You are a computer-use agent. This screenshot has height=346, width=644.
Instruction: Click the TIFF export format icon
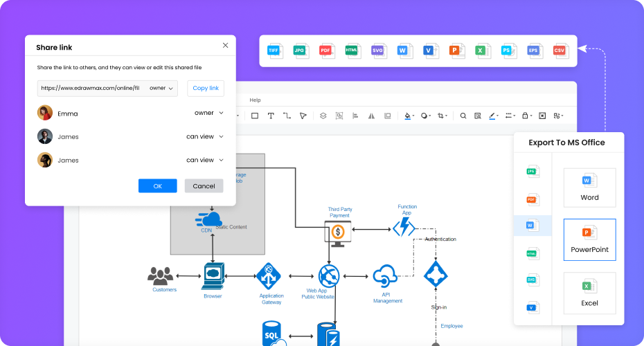275,51
